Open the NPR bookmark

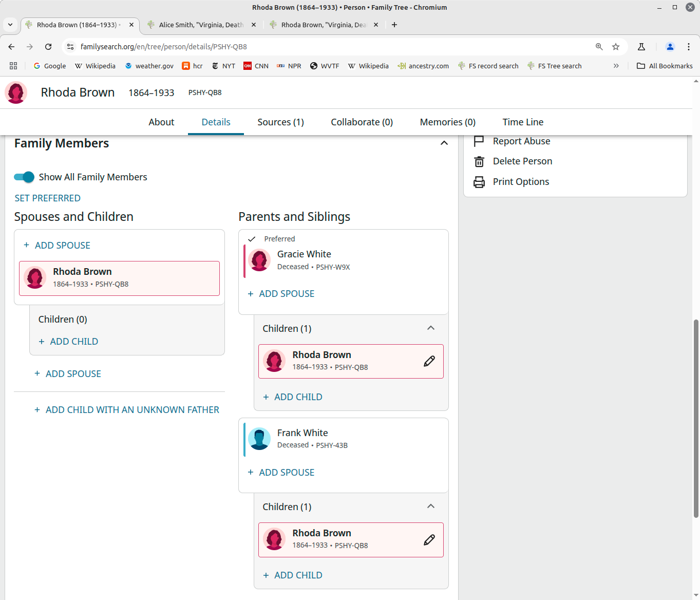[289, 66]
